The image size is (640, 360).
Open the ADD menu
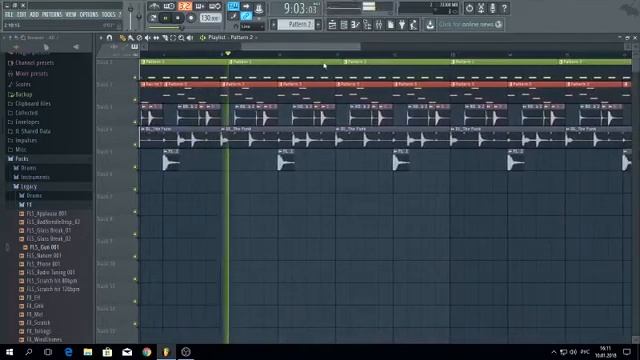[34, 15]
